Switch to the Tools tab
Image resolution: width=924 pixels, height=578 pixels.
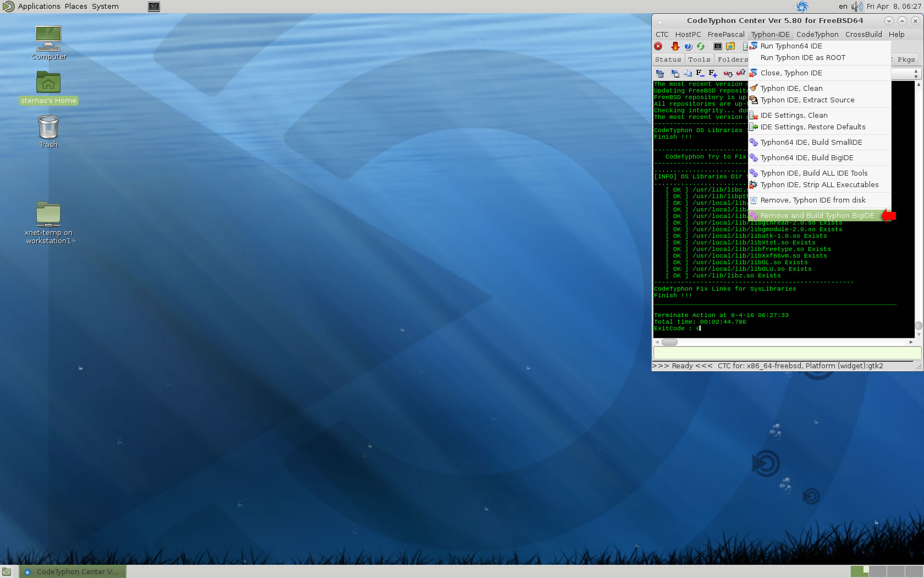click(699, 59)
